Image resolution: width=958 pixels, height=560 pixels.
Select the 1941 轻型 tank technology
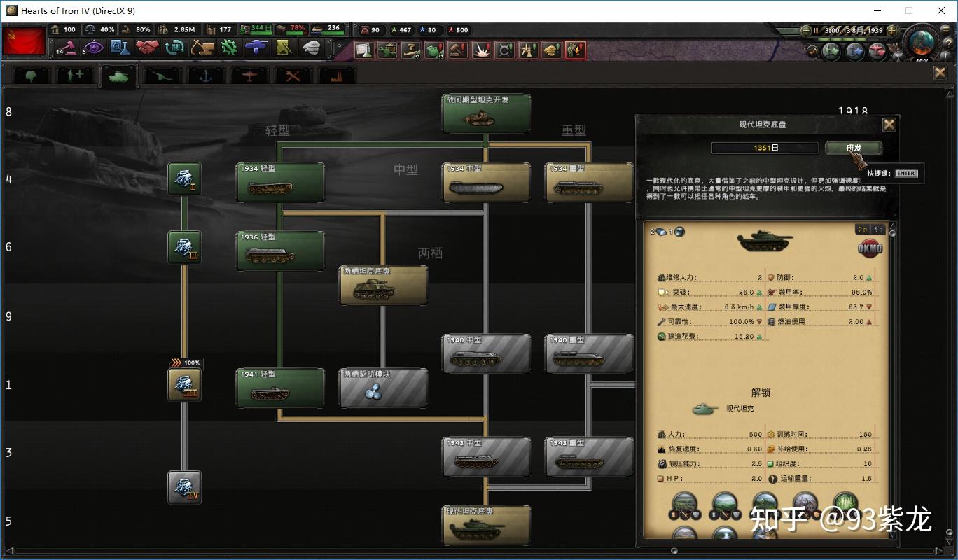click(x=280, y=388)
